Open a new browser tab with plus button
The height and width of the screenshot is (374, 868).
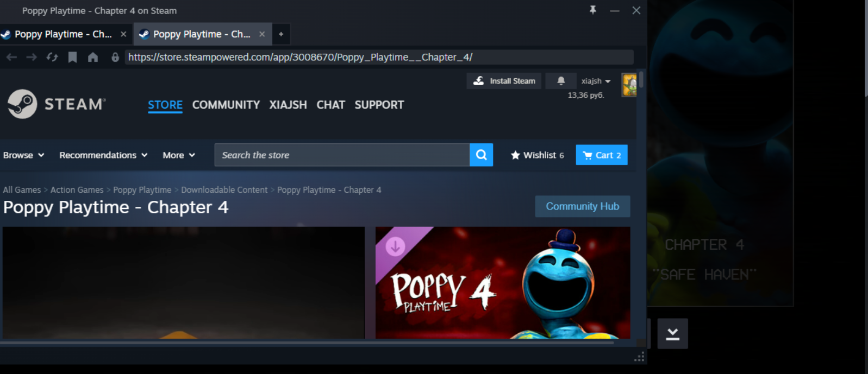click(x=281, y=34)
